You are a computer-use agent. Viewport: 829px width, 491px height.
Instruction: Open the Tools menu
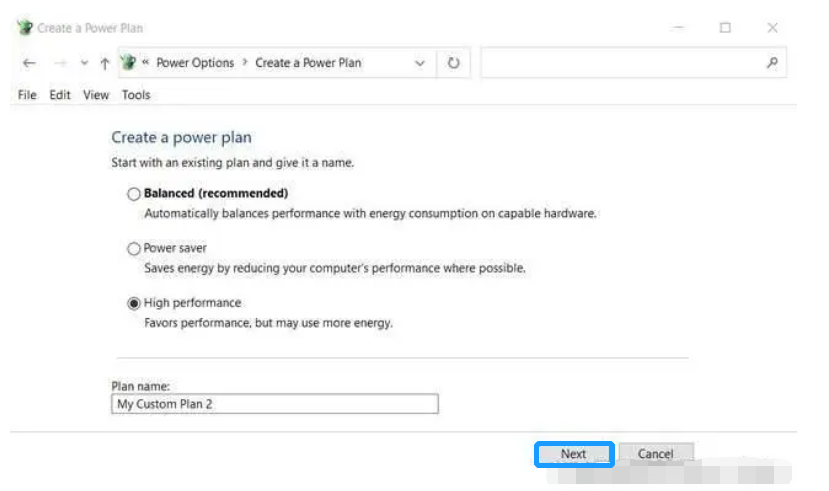click(136, 95)
